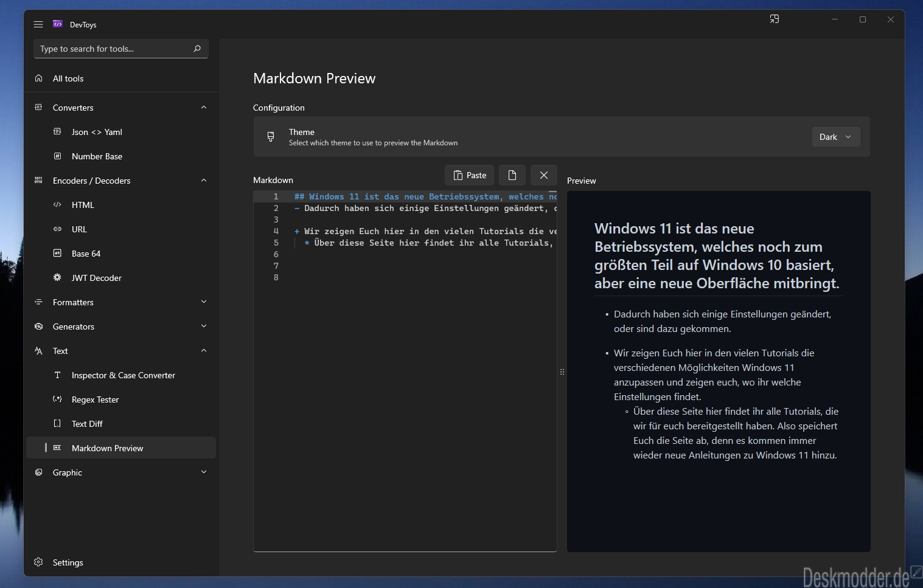This screenshot has height=588, width=923.
Task: Click the search magnifier icon
Action: (197, 49)
